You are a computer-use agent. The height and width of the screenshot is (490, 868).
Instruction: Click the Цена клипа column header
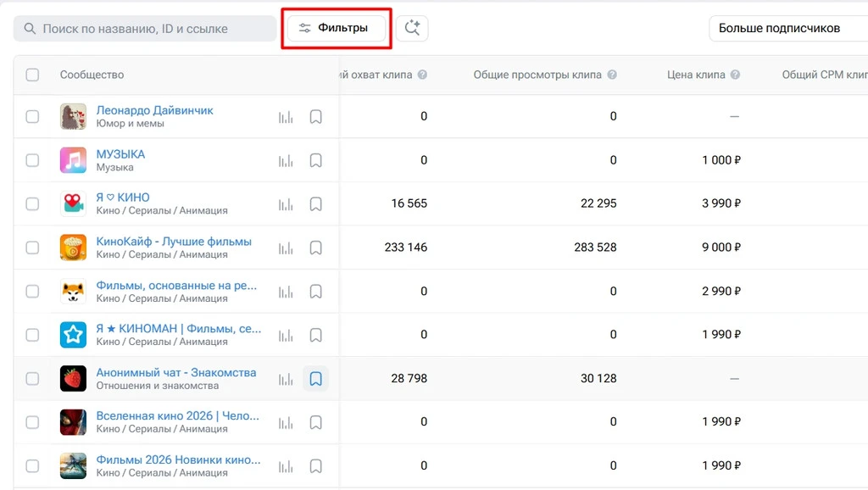pos(696,75)
